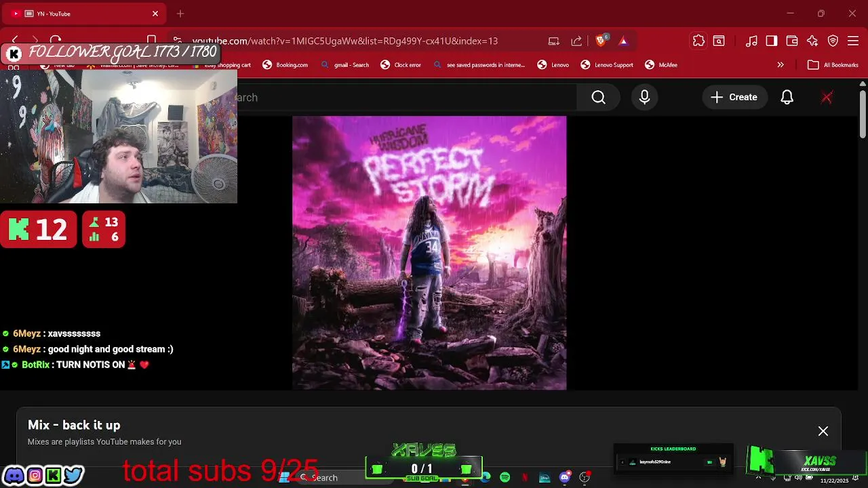Screen dimensions: 868x488
Task: Click into the YouTube search field
Action: pos(406,97)
